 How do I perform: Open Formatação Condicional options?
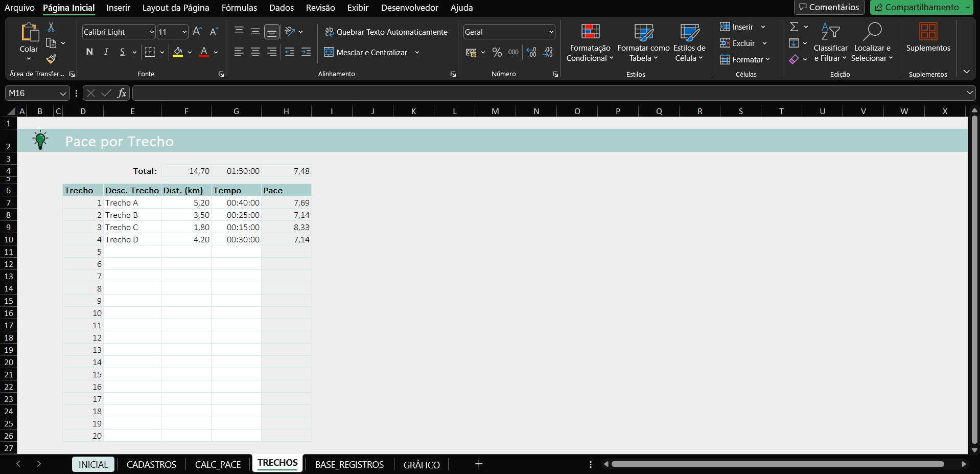(x=590, y=43)
